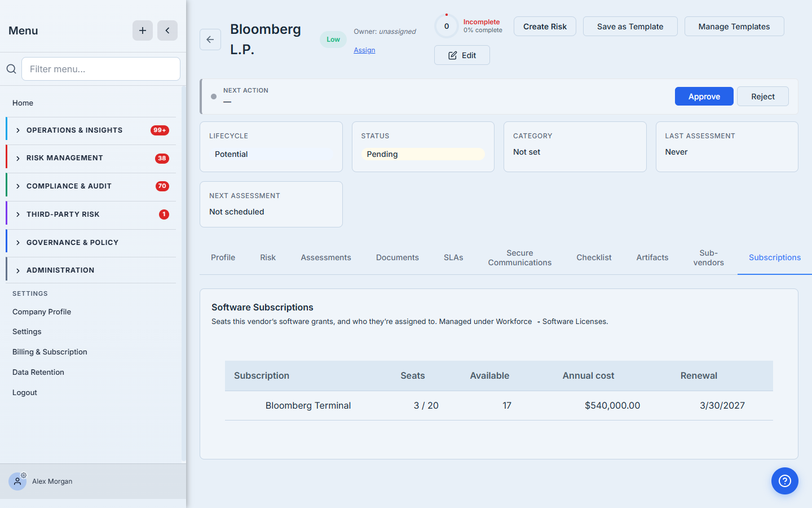Click the 0 completion progress ring

[447, 26]
